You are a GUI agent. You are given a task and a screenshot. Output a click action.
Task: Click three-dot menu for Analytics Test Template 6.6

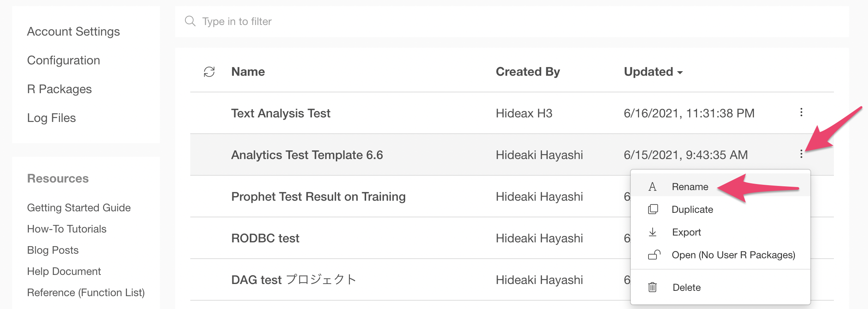[801, 154]
